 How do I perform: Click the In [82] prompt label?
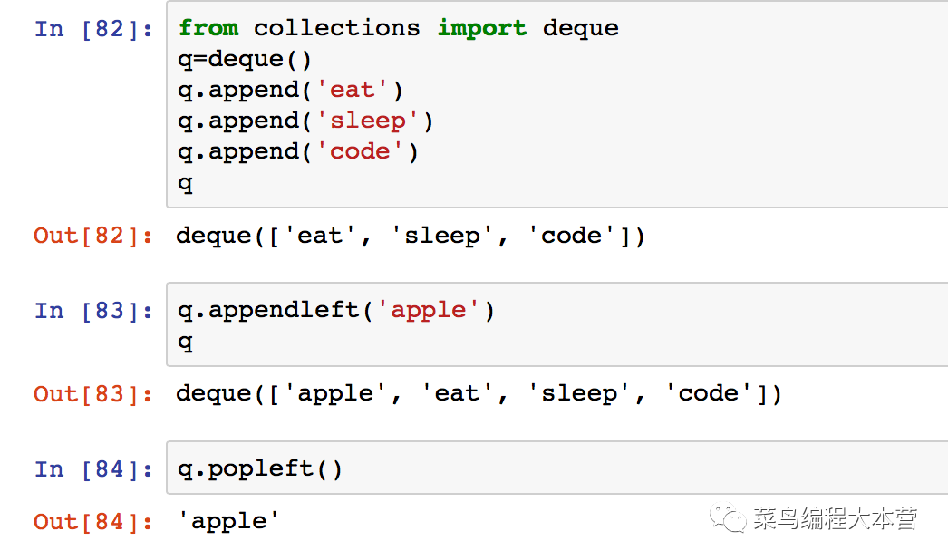(93, 29)
